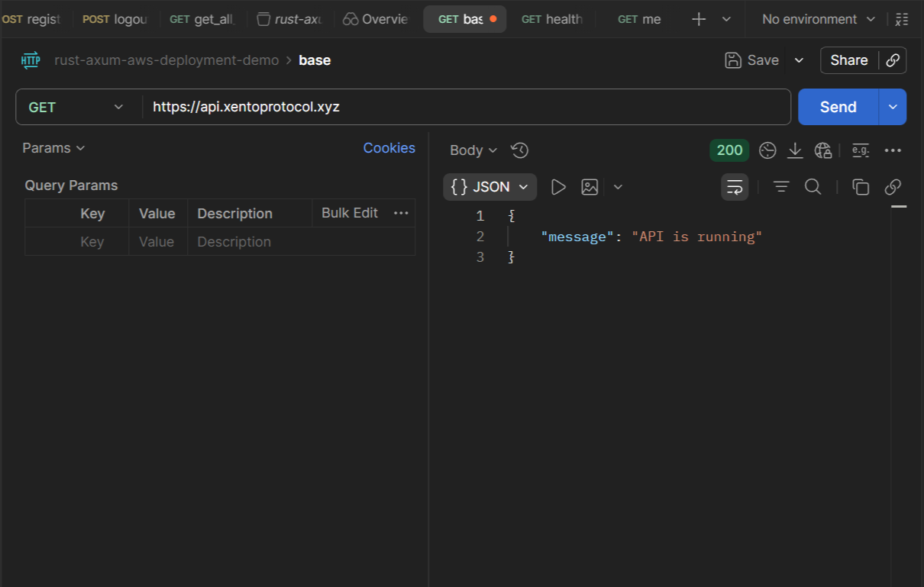The image size is (924, 587).
Task: Click the preview play icon
Action: point(558,187)
